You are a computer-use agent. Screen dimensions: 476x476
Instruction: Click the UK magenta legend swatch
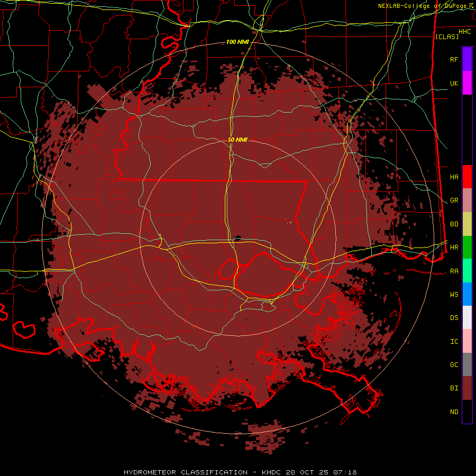[467, 83]
